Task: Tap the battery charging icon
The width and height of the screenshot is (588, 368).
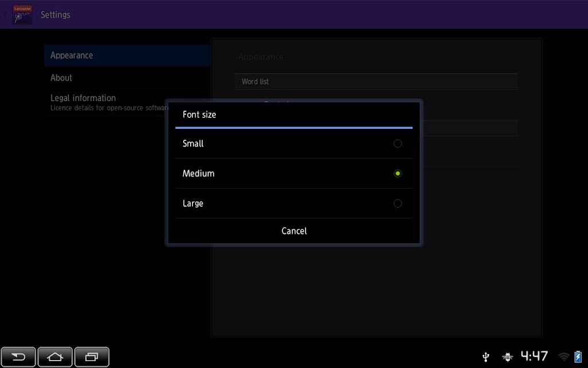Action: coord(578,356)
